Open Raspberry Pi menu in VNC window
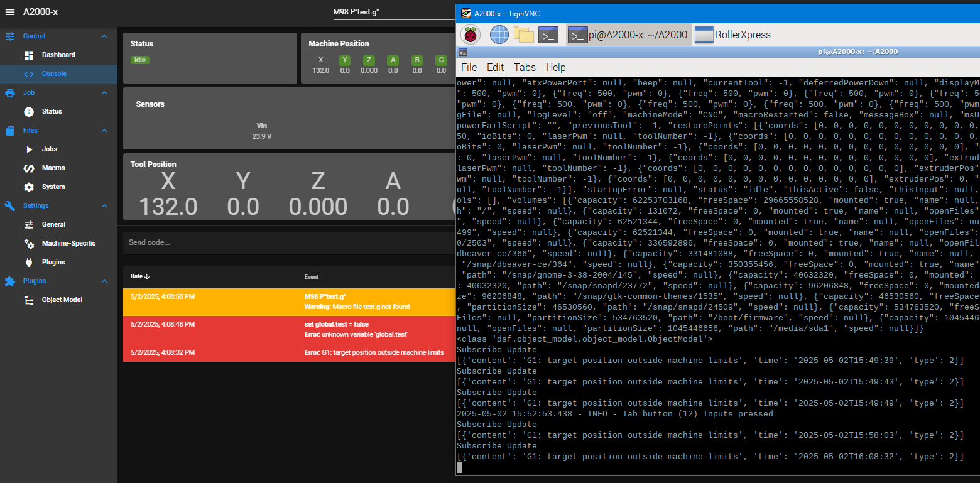980x483 pixels. pos(471,35)
